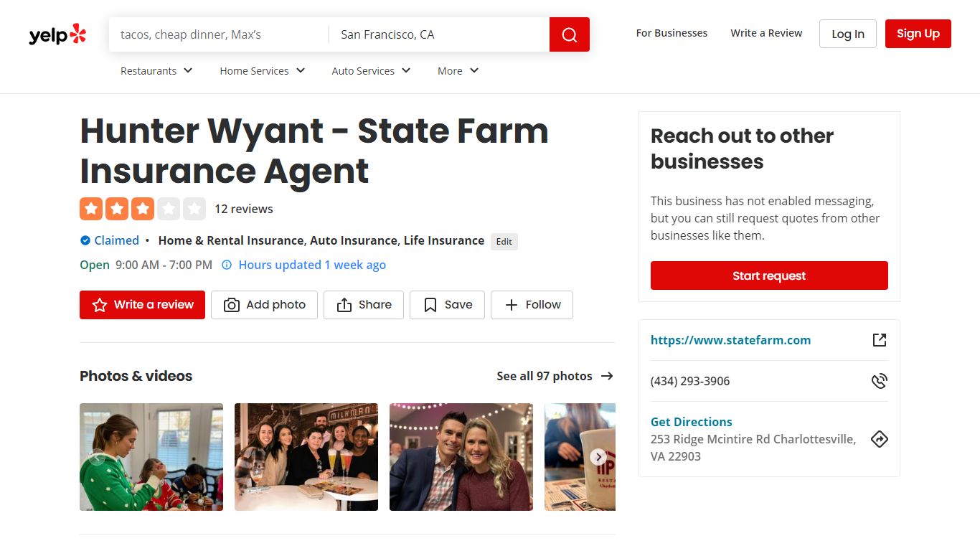Click the directions diamond icon

point(880,439)
